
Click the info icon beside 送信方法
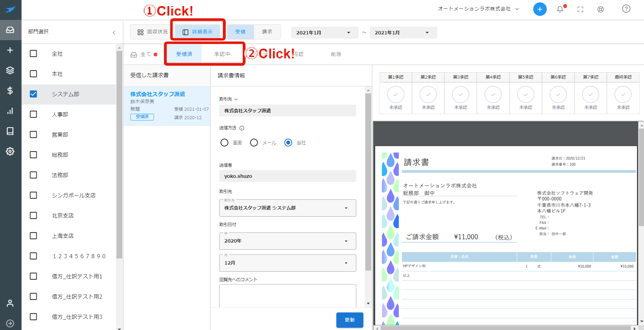[242, 128]
